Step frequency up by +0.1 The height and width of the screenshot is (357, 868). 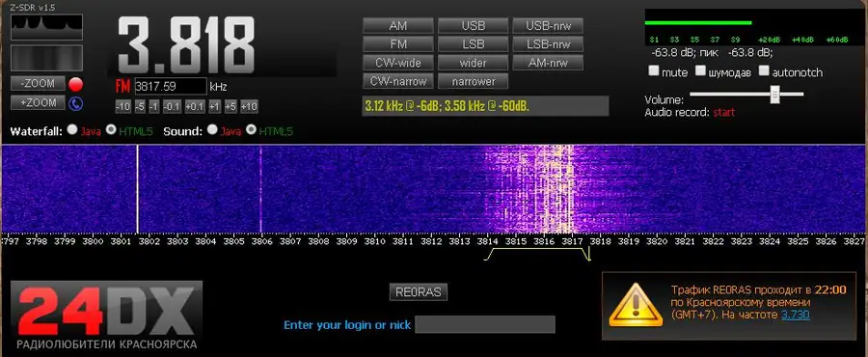195,107
